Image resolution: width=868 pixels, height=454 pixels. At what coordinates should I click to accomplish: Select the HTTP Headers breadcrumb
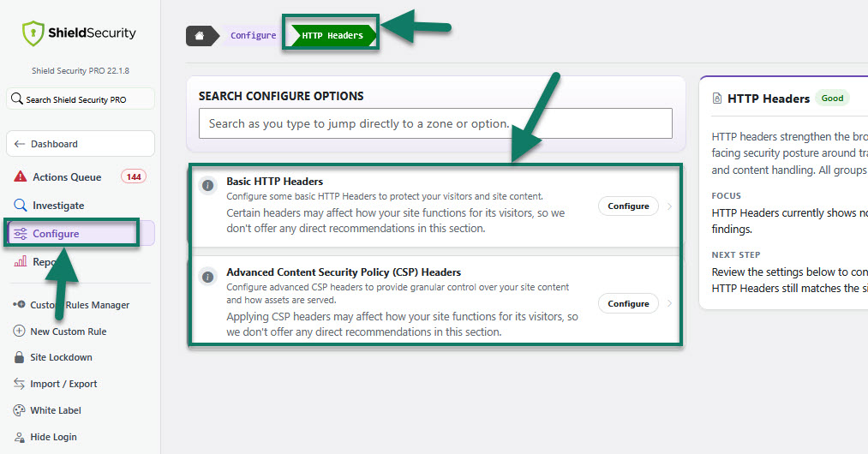332,35
